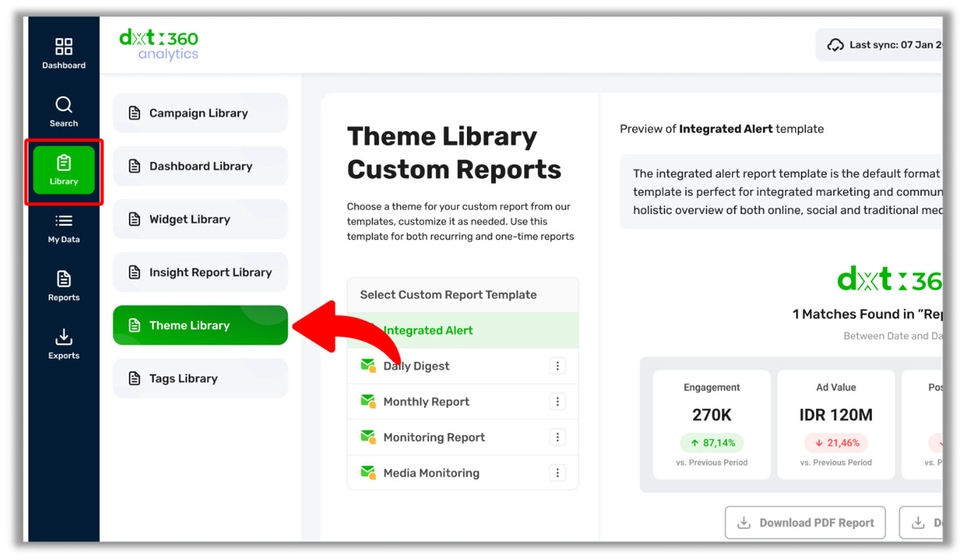The width and height of the screenshot is (966, 560).
Task: Select the Monitoring Report template
Action: point(463,438)
